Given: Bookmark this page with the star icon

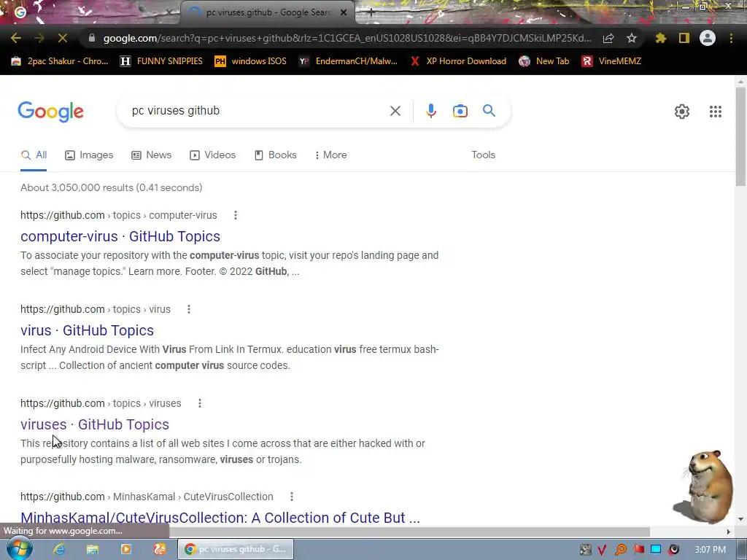Looking at the screenshot, I should click(x=632, y=38).
